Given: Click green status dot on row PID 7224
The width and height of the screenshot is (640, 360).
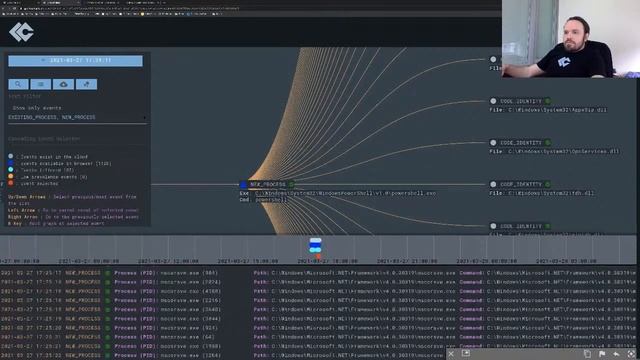Looking at the screenshot, I should point(108,282).
